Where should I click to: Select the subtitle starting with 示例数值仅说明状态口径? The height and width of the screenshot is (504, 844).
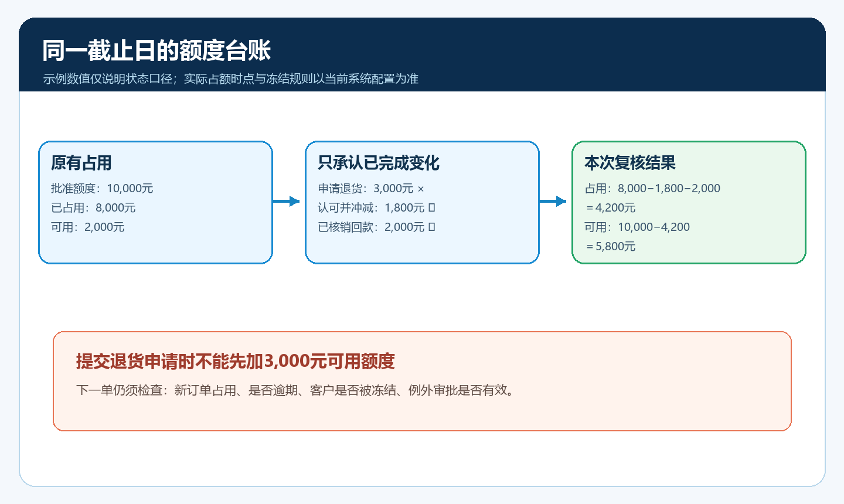tap(230, 79)
